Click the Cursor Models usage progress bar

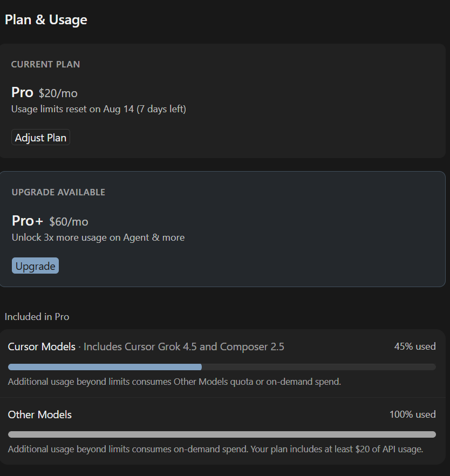222,367
